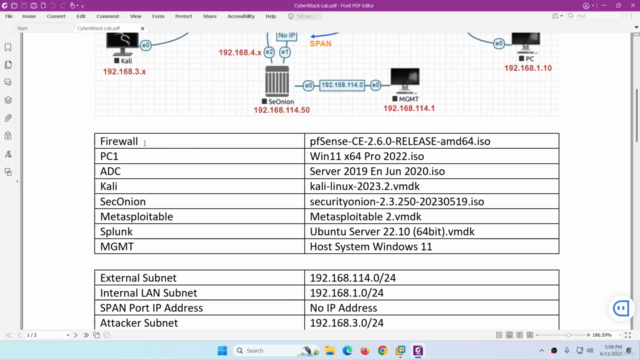
Task: Open the account profile dropdown in title bar
Action: (588, 6)
